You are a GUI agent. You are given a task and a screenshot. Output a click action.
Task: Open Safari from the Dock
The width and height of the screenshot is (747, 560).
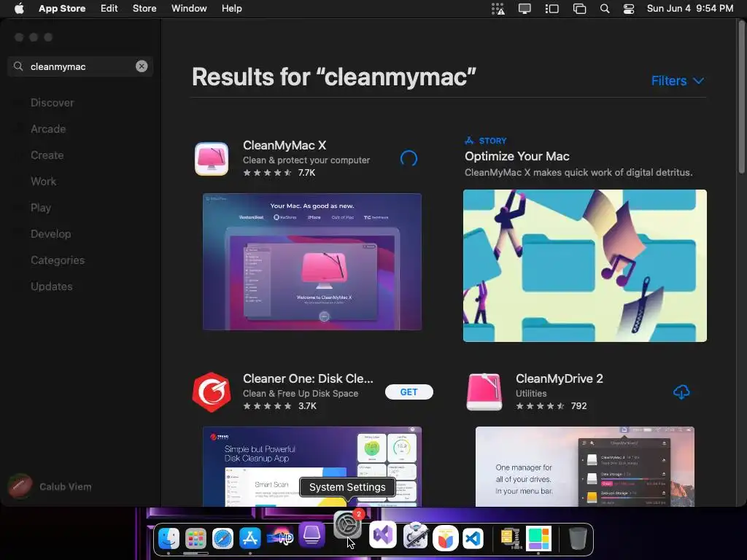(223, 538)
